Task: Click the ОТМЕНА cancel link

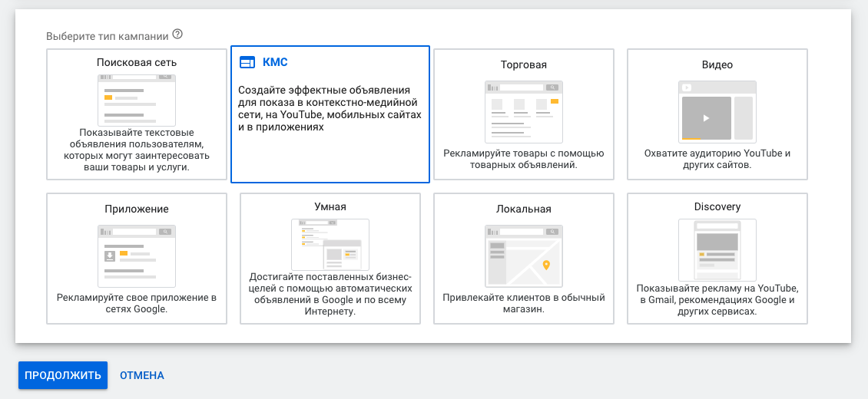Action: (x=142, y=375)
